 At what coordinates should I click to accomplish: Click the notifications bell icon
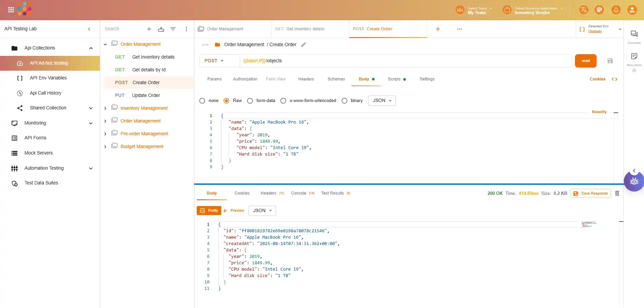point(616,10)
